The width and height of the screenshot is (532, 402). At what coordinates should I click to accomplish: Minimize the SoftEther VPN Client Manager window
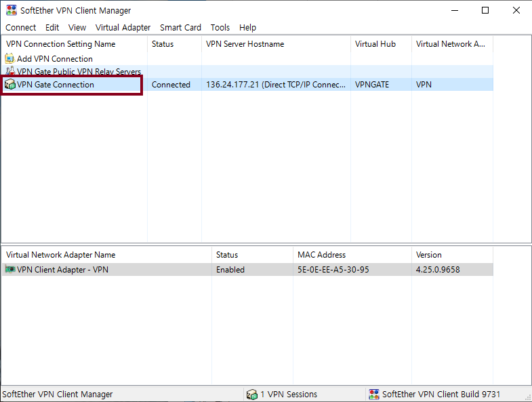pyautogui.click(x=455, y=11)
